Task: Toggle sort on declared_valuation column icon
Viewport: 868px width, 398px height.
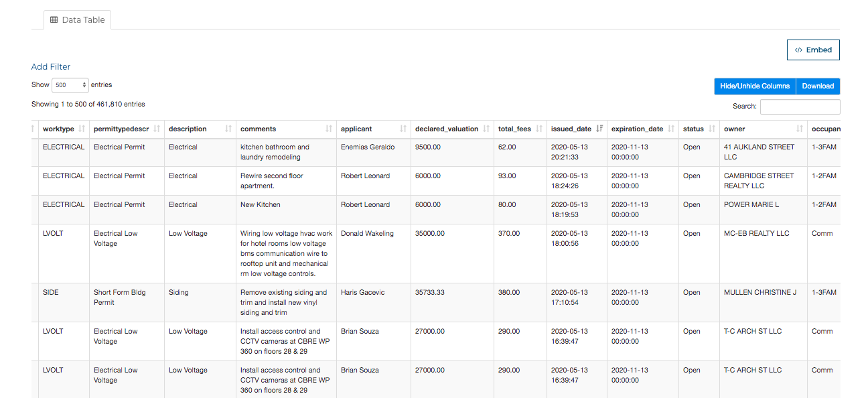Action: (486, 129)
